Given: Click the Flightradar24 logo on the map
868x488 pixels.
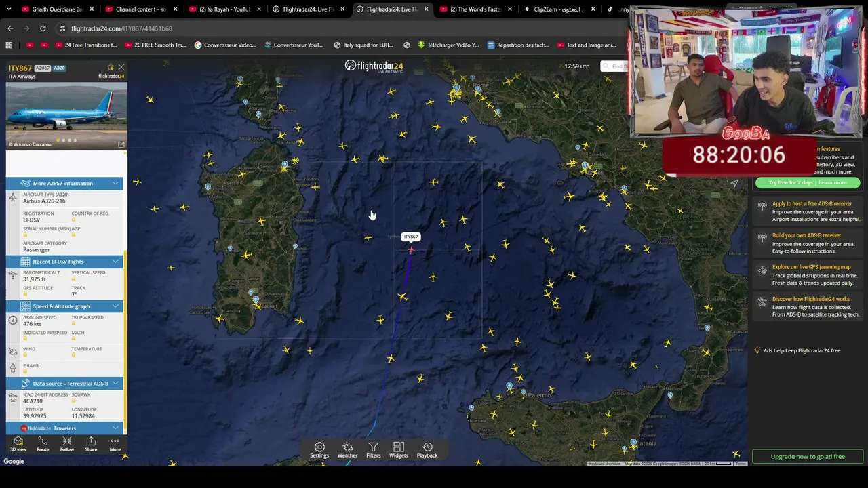Looking at the screenshot, I should (x=374, y=66).
